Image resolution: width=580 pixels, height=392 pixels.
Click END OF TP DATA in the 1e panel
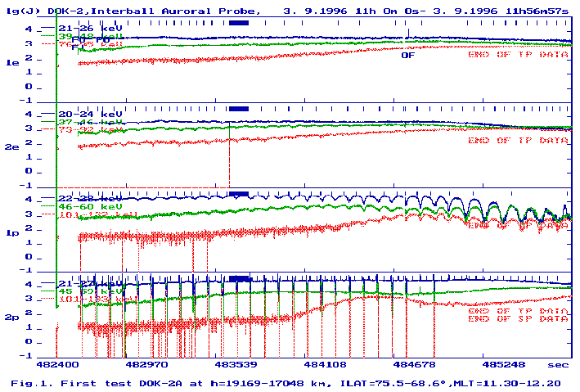[518, 55]
